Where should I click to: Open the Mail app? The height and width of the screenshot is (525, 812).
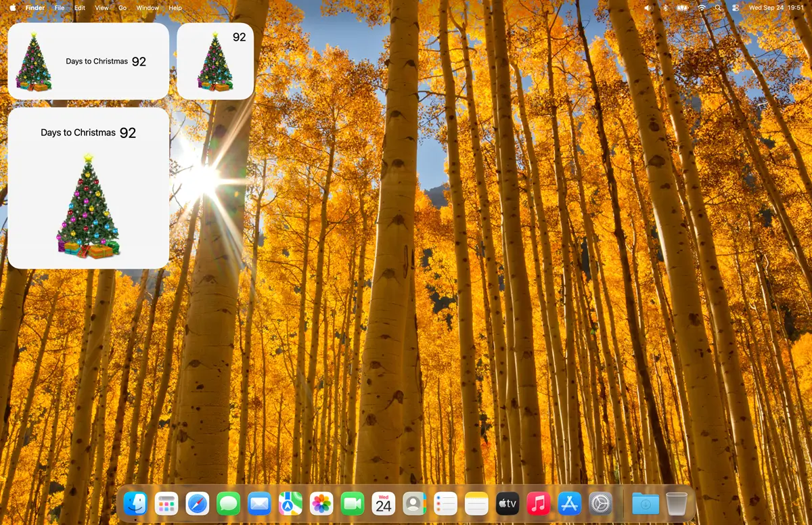(259, 503)
